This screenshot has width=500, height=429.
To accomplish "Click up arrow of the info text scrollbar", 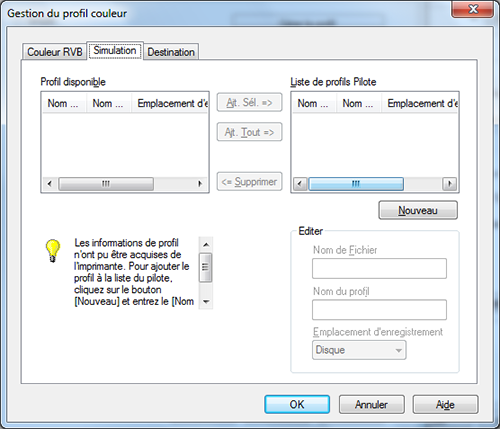I will tap(206, 244).
